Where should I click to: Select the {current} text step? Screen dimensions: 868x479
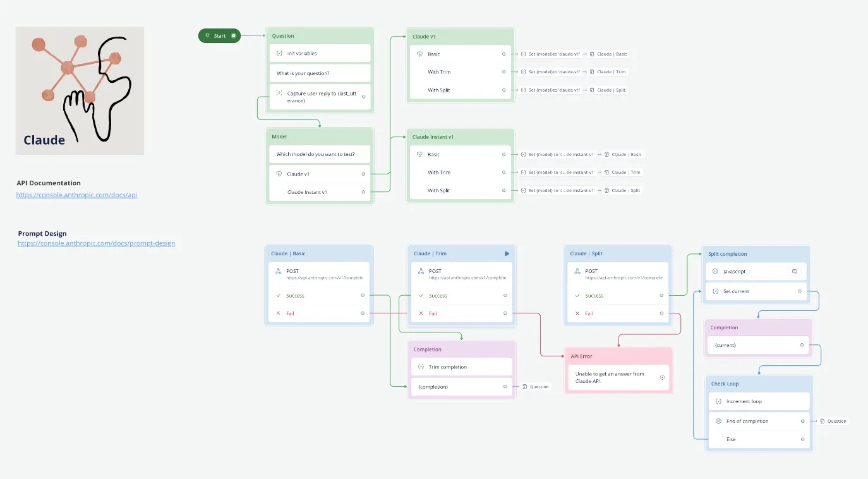[758, 345]
